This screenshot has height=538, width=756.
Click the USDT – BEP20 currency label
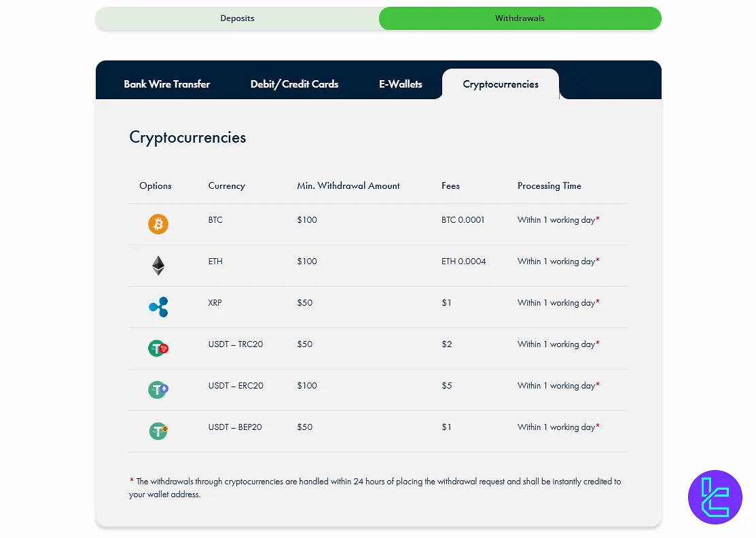[x=235, y=427]
